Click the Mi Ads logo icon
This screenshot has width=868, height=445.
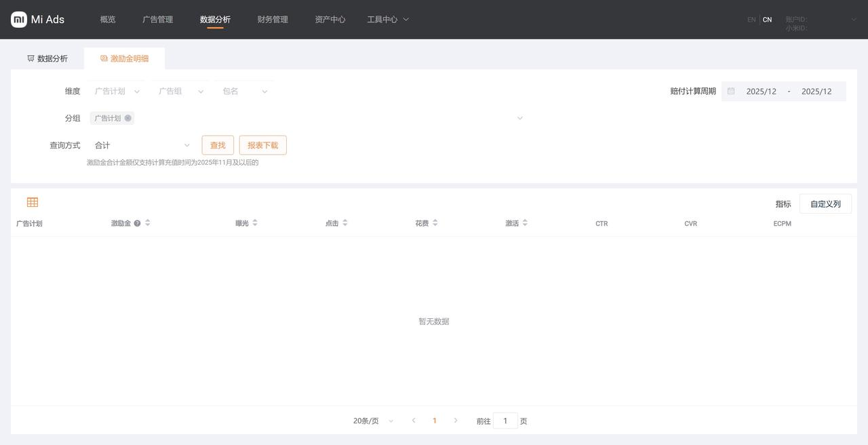coord(19,20)
